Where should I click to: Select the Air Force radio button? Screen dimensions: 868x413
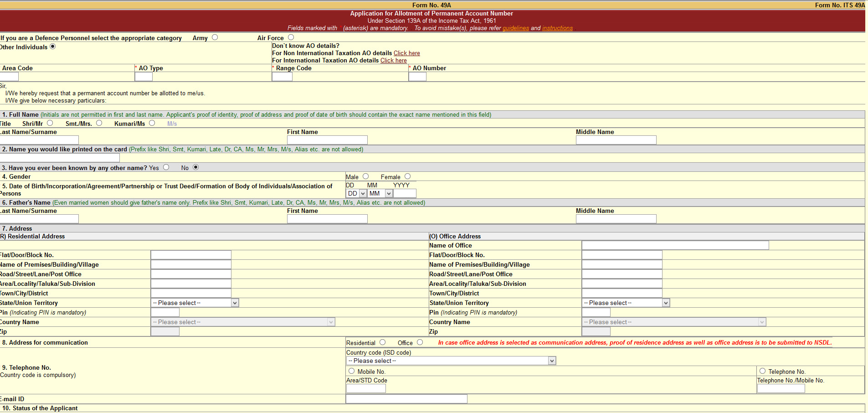[x=291, y=37]
